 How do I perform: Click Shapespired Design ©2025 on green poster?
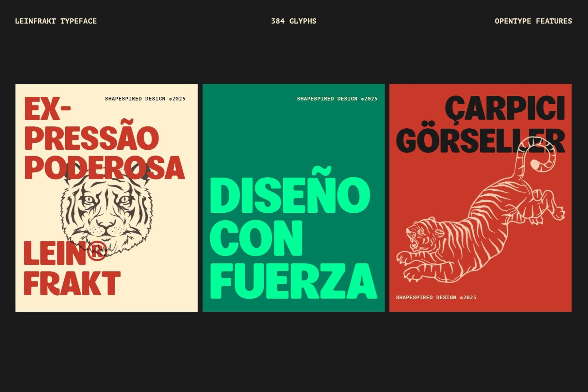pyautogui.click(x=337, y=99)
